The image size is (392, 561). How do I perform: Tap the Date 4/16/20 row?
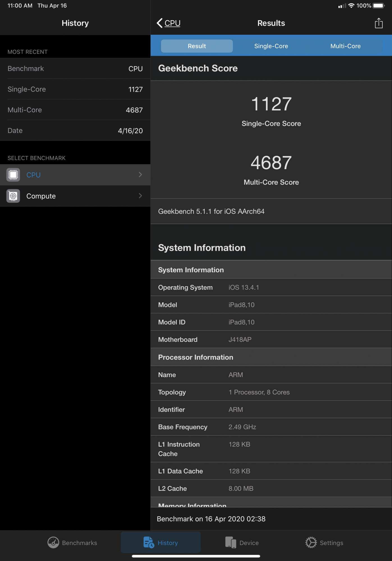click(75, 130)
